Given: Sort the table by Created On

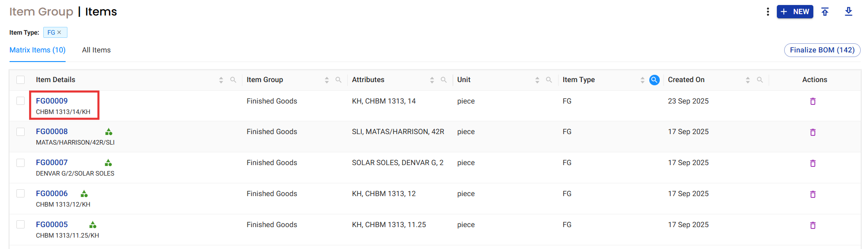Looking at the screenshot, I should pyautogui.click(x=747, y=80).
